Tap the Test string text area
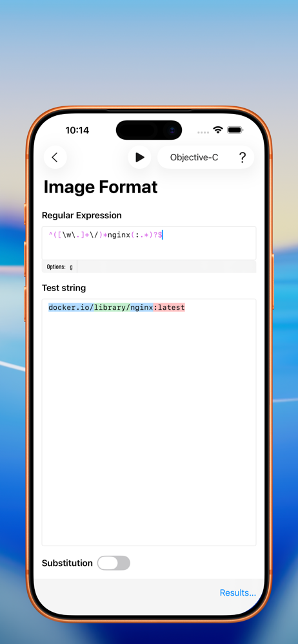Screen dimensions: 298x644 (149, 422)
